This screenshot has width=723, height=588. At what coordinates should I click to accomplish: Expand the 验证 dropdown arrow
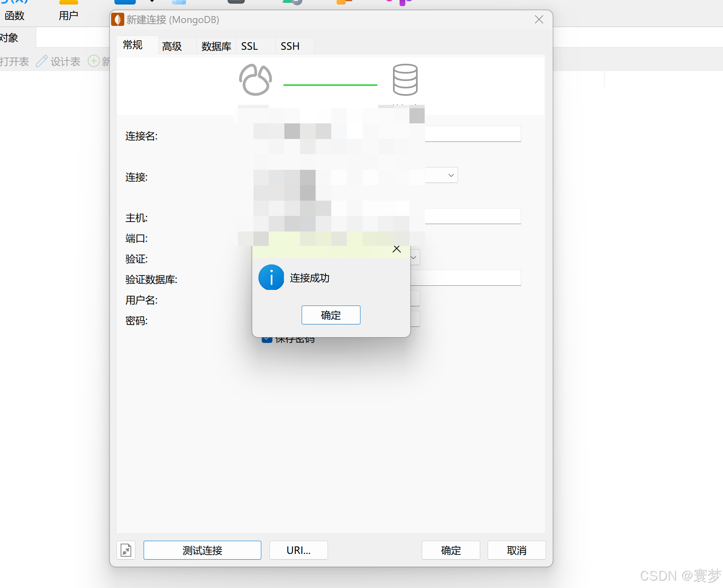click(x=414, y=257)
